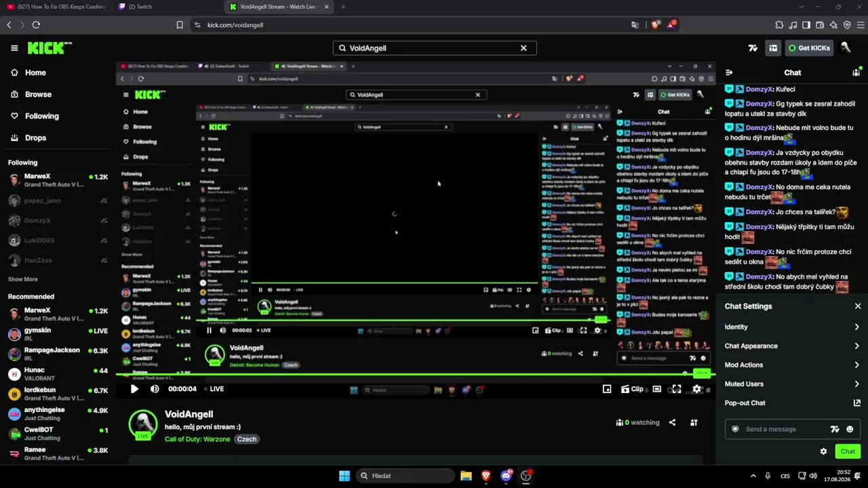Open File Explorer from the taskbar
Screen dimensions: 868x488
(x=466, y=476)
